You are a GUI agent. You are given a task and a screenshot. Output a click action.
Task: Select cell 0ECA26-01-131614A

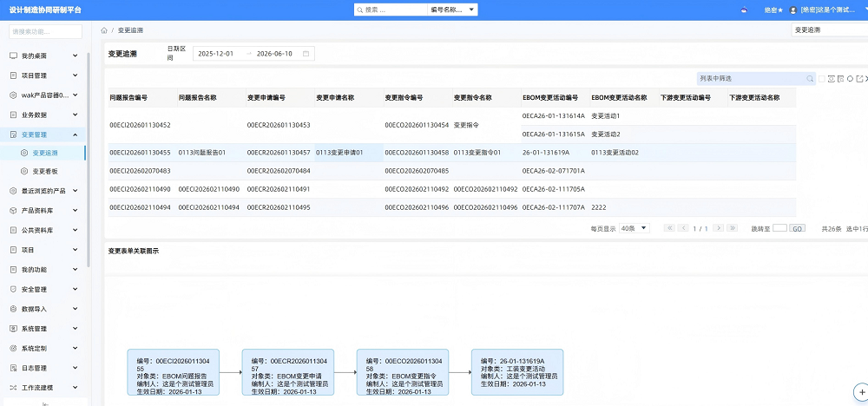click(554, 116)
